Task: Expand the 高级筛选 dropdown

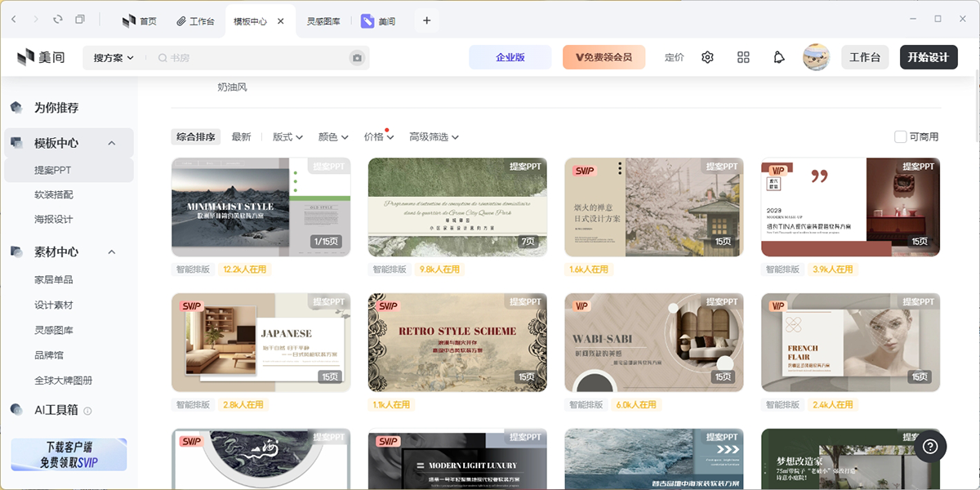Action: point(434,137)
